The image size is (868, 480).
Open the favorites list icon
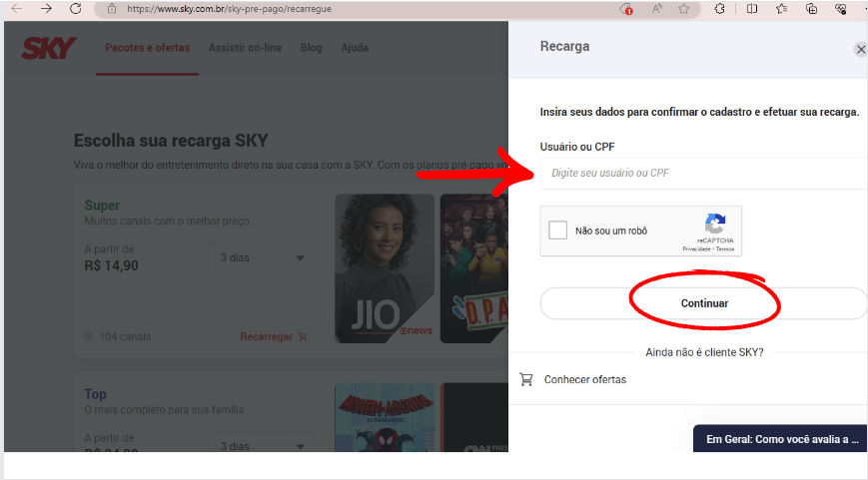click(782, 8)
